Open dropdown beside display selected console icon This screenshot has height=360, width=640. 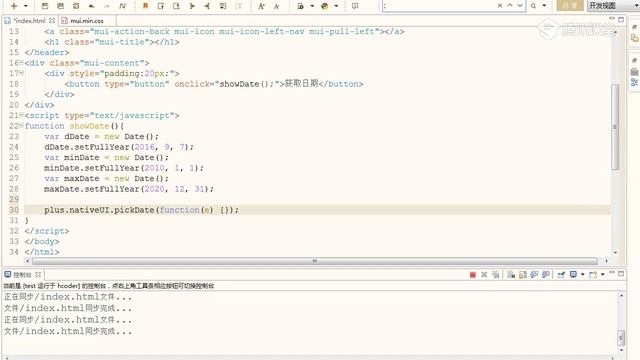(x=582, y=275)
